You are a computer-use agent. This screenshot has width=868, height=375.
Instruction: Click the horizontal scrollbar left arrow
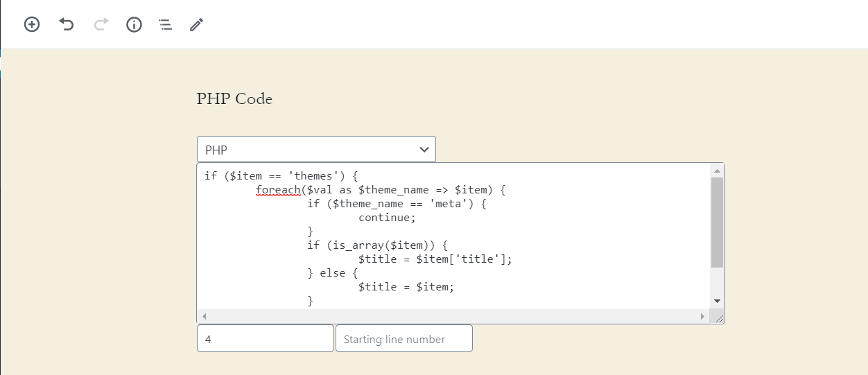(x=204, y=316)
